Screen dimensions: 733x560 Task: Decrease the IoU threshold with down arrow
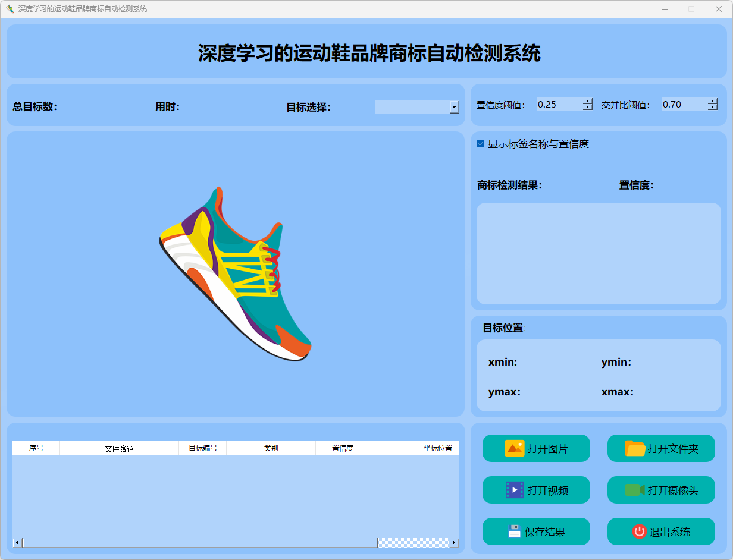(x=713, y=108)
